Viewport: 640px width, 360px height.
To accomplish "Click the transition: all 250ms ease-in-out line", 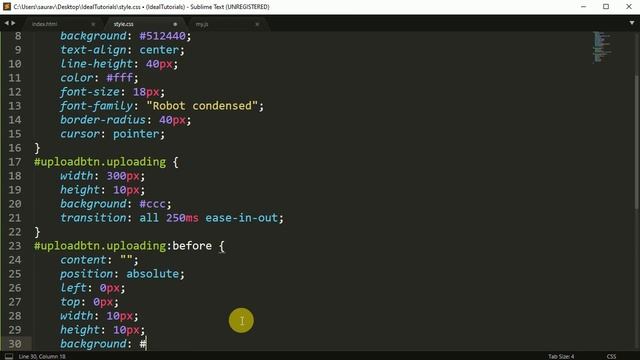I will (x=171, y=218).
